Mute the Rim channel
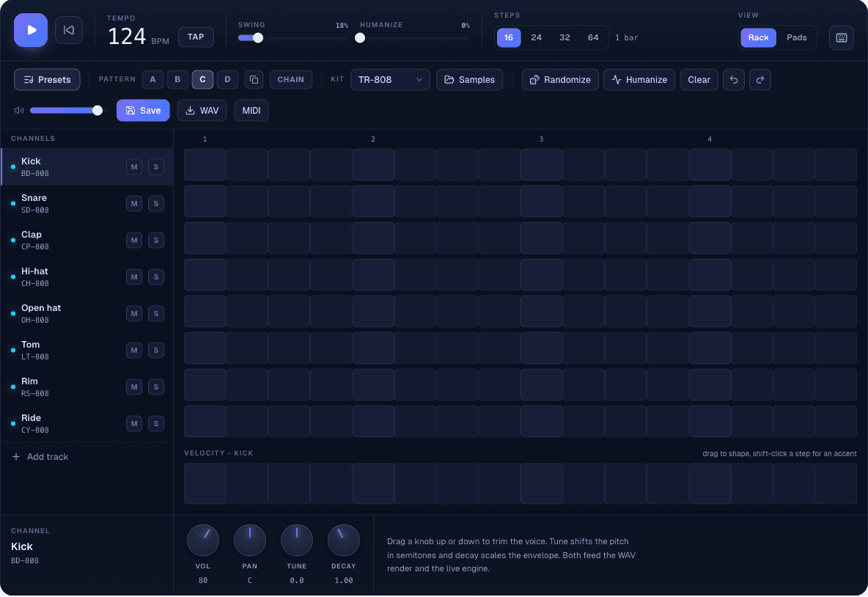 click(134, 387)
